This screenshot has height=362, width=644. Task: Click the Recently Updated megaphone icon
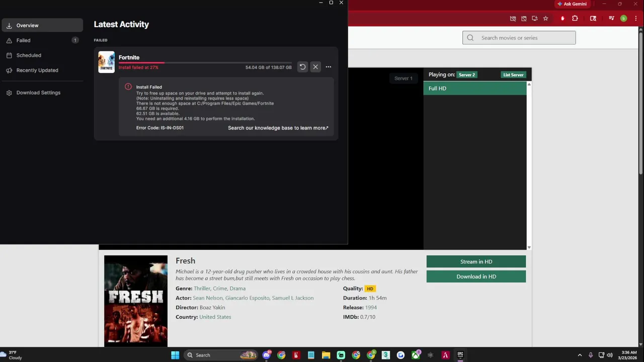click(9, 70)
